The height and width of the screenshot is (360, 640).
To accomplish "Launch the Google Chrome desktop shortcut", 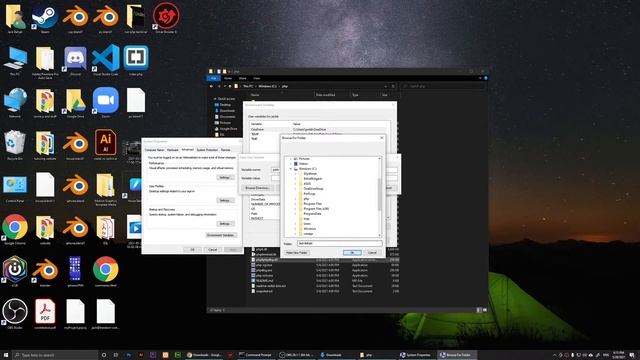I will click(15, 229).
